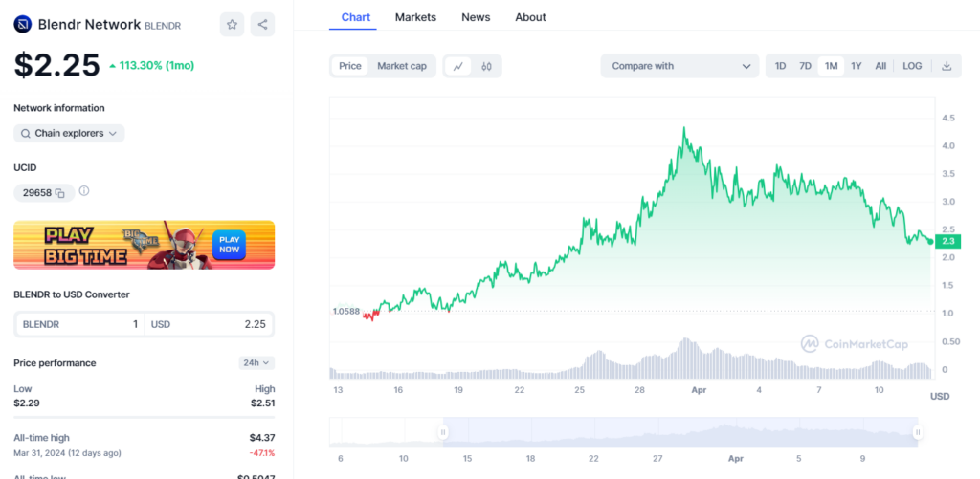The image size is (980, 479).
Task: Set chart range to 1D
Action: (781, 66)
